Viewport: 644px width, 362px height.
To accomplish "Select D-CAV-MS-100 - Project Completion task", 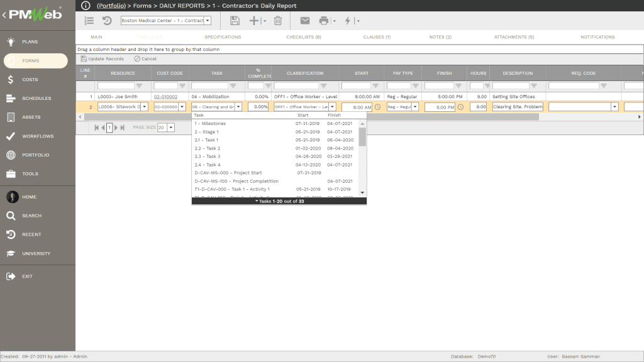I will 275,181.
